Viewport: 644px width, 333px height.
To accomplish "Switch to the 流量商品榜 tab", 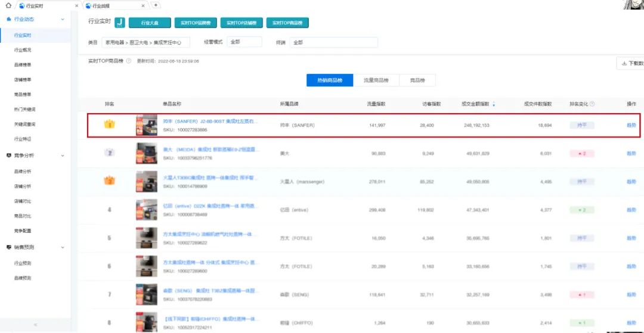I will click(376, 80).
